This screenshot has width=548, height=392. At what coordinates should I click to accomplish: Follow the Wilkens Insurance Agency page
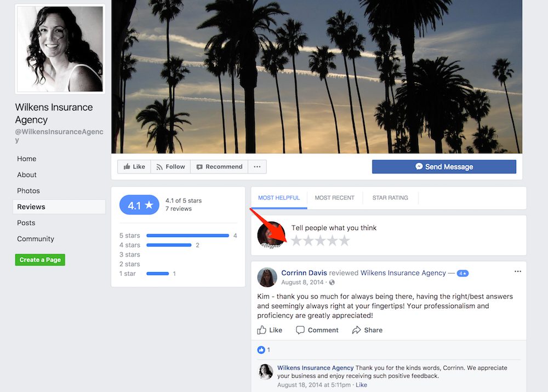170,167
